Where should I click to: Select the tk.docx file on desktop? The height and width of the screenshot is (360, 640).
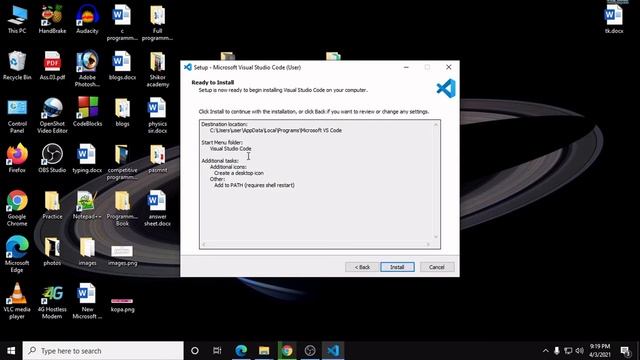pyautogui.click(x=614, y=19)
